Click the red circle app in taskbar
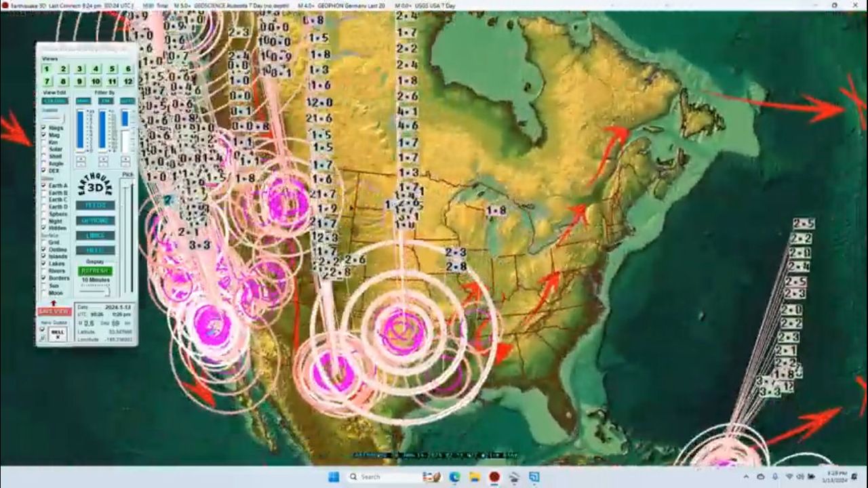Screen dimensions: 868x488 click(x=494, y=477)
